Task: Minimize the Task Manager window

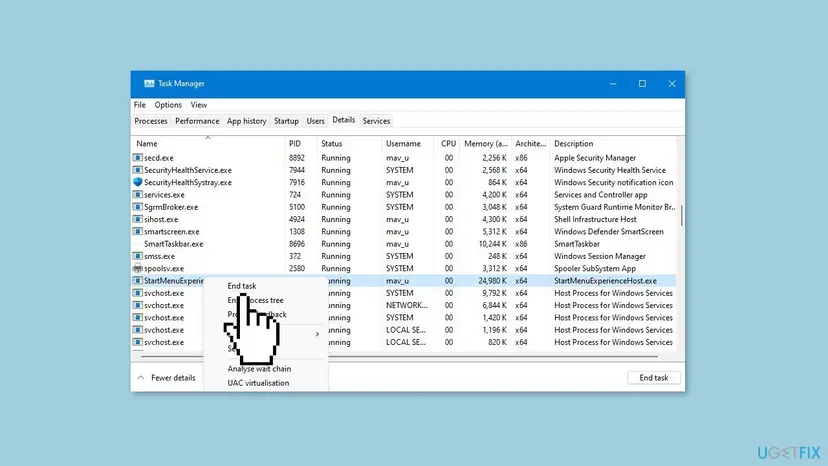Action: pyautogui.click(x=613, y=83)
